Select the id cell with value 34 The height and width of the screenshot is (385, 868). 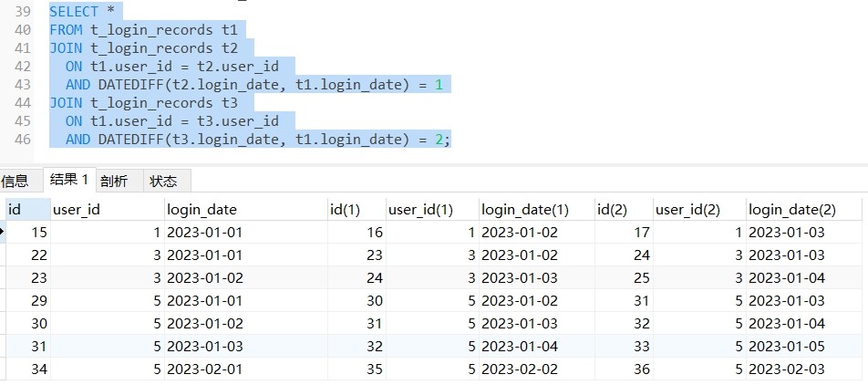[27, 369]
